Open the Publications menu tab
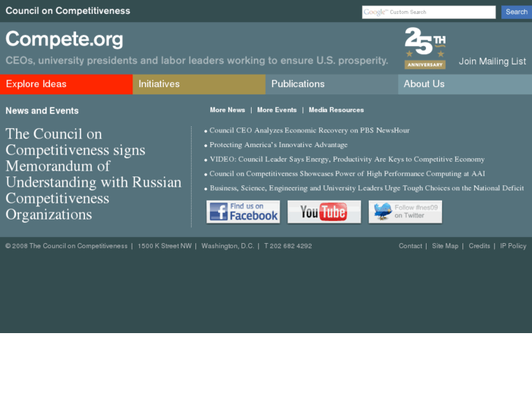This screenshot has width=532, height=399. pos(331,84)
